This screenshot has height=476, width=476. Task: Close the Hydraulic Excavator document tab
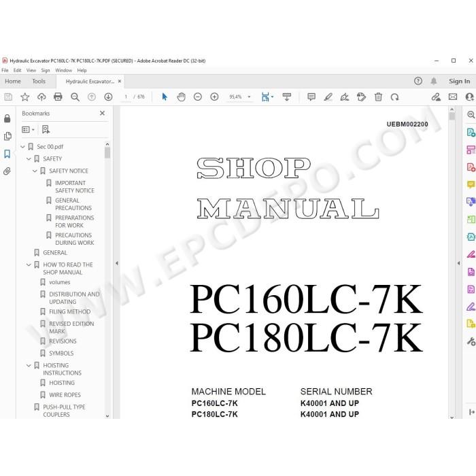[119, 81]
